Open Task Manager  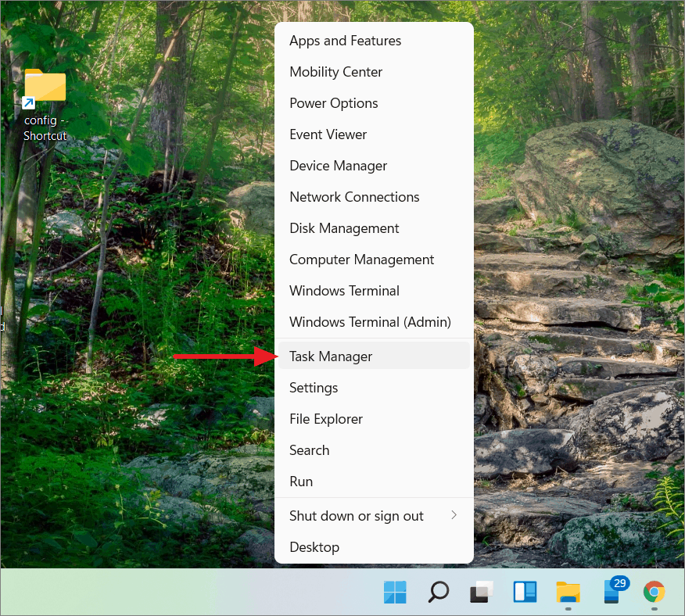[331, 356]
